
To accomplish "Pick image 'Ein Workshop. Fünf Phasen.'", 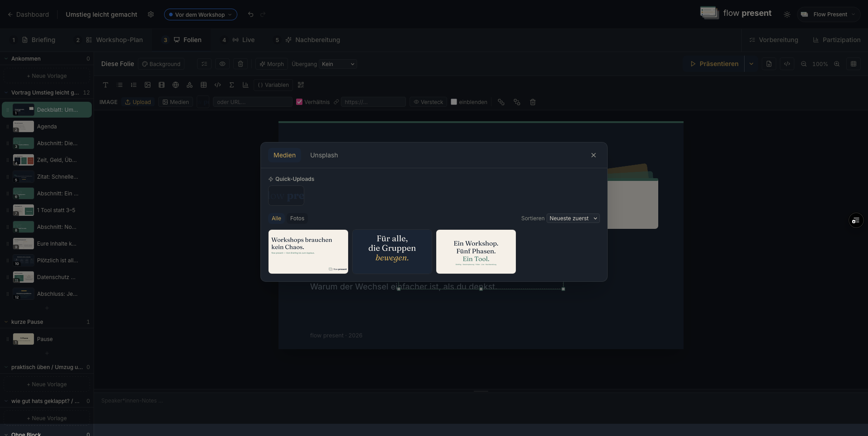I will [x=476, y=251].
